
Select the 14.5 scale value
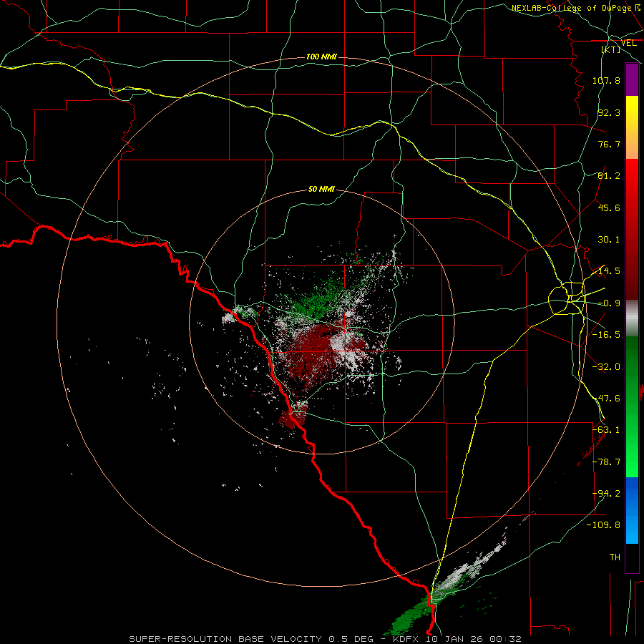tap(609, 271)
